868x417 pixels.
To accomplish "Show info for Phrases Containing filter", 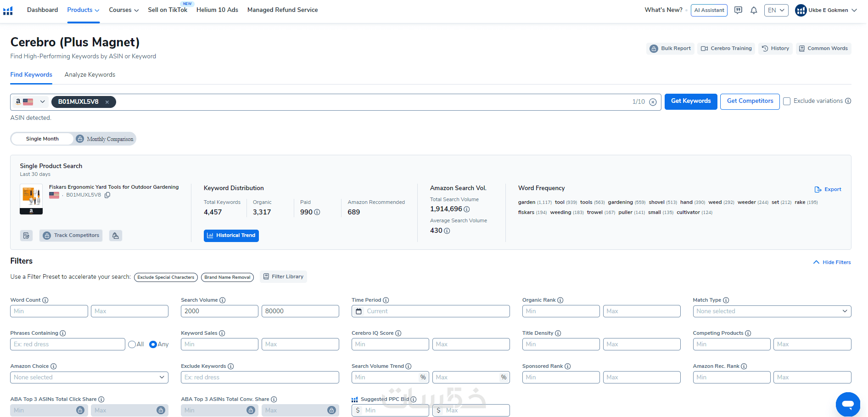I will click(63, 333).
